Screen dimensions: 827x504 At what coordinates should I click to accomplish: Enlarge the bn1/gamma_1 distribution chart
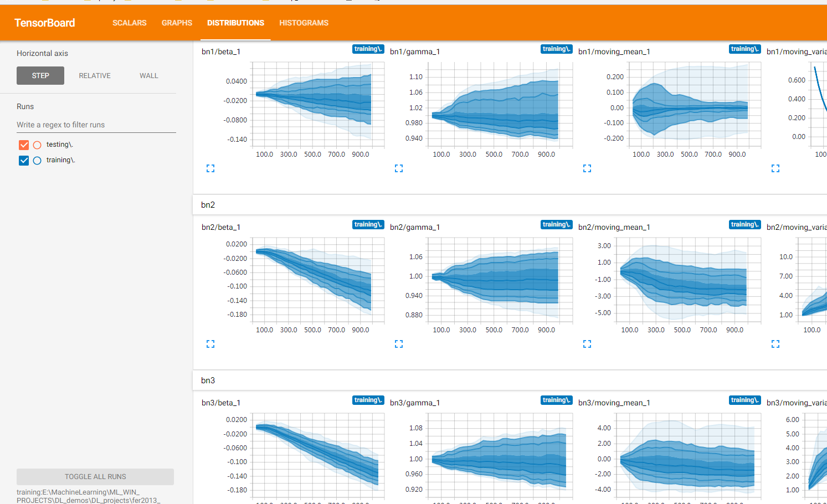[x=399, y=168]
